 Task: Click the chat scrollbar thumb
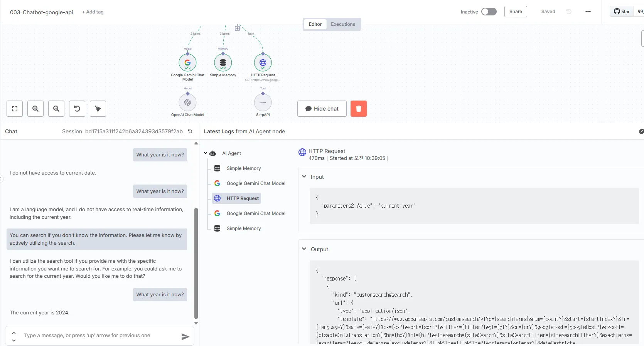196,264
